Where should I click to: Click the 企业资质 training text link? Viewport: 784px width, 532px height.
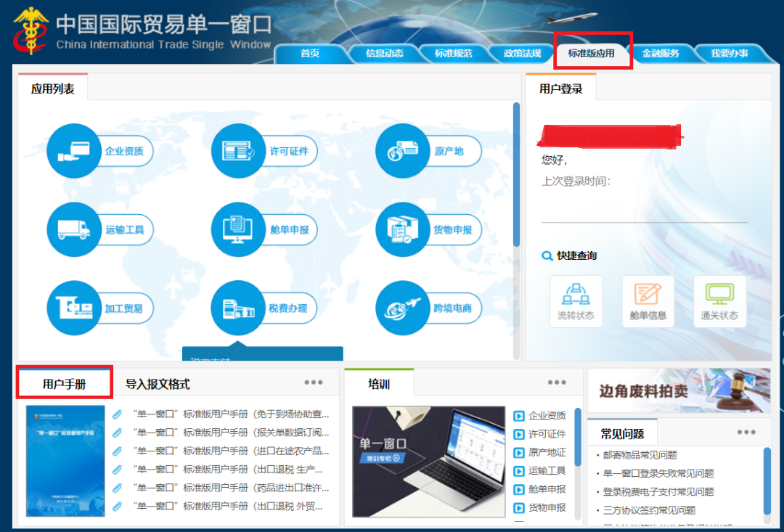[547, 415]
